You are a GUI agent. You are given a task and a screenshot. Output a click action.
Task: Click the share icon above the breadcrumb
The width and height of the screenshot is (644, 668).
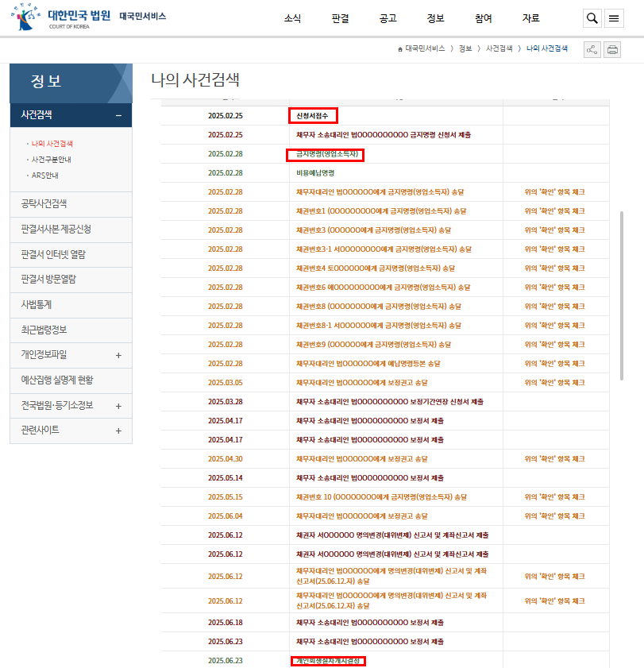(591, 49)
